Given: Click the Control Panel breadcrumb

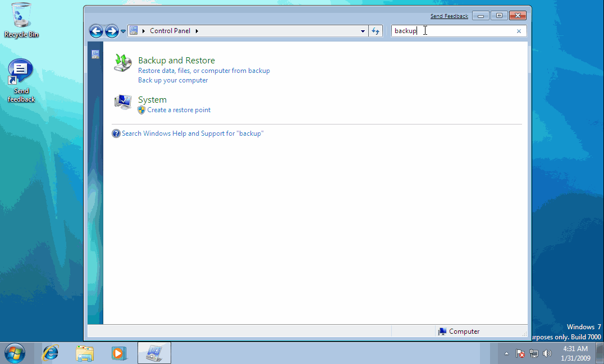Looking at the screenshot, I should click(x=170, y=31).
